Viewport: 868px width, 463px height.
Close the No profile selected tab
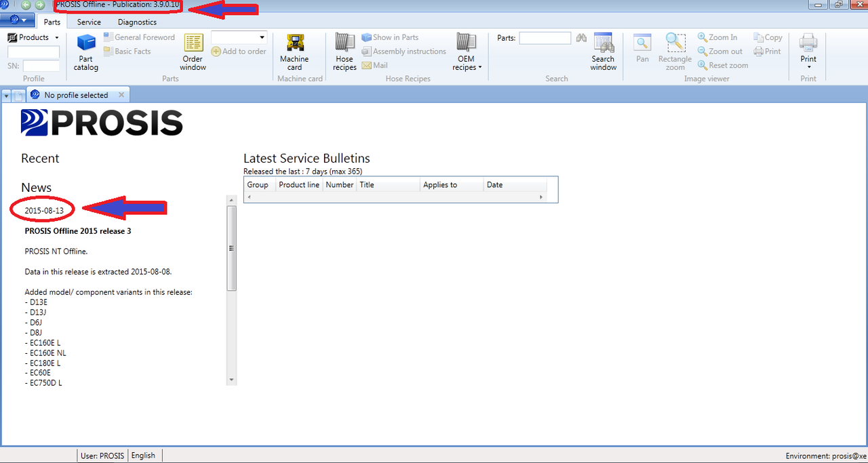121,95
